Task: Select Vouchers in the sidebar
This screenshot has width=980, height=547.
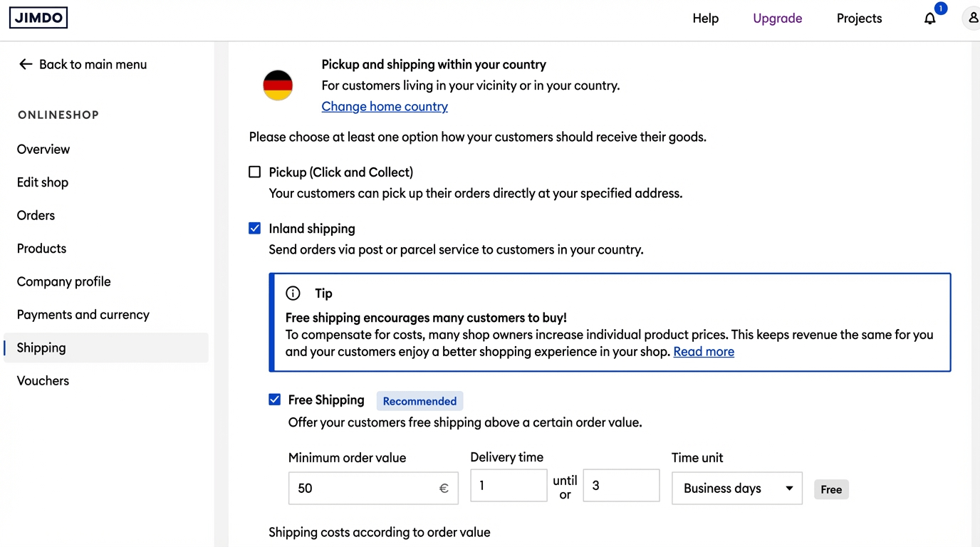Action: click(x=43, y=381)
